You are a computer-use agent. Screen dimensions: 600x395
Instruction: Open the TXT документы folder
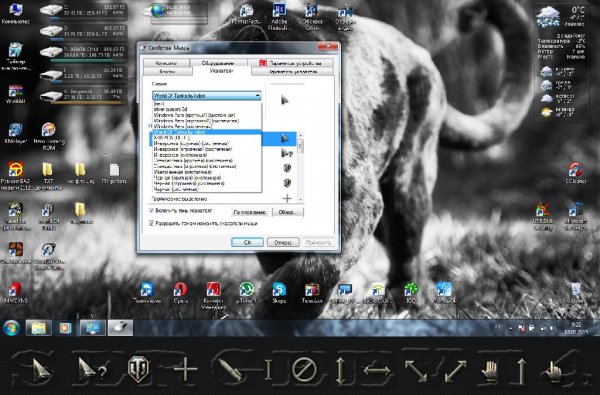point(48,176)
